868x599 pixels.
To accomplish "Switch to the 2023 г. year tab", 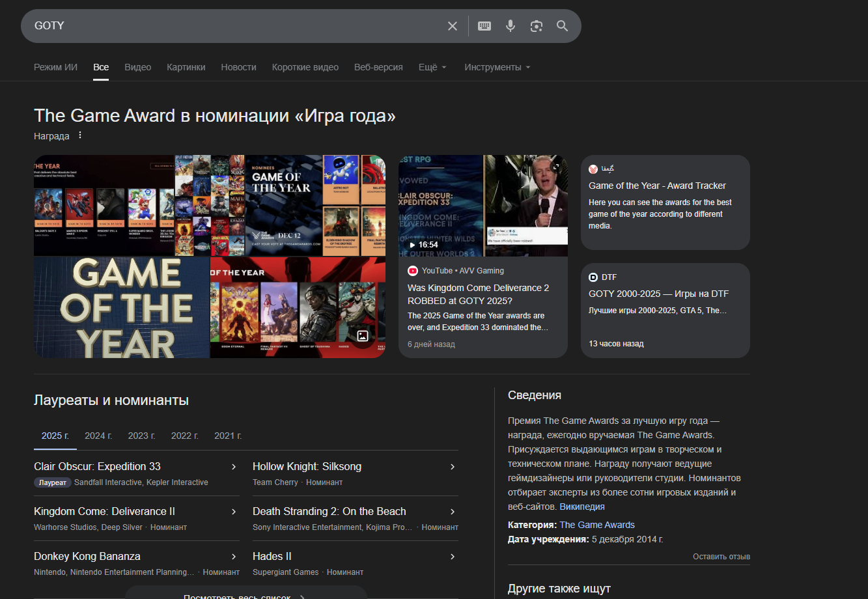I will 142,436.
